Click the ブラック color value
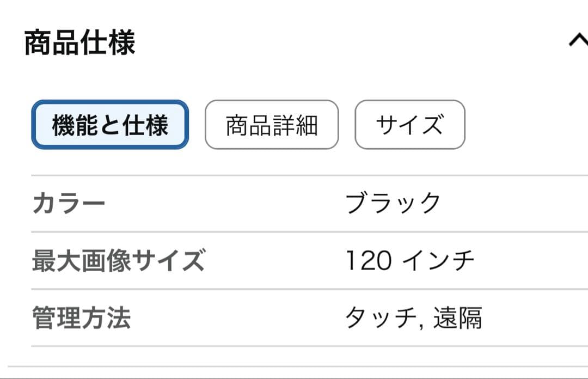The image size is (588, 379). 391,201
